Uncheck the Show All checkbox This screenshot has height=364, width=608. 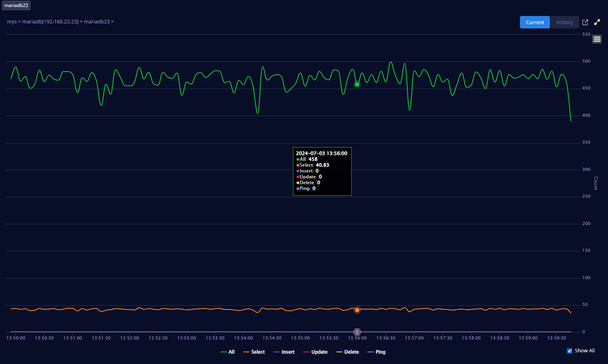pos(569,351)
